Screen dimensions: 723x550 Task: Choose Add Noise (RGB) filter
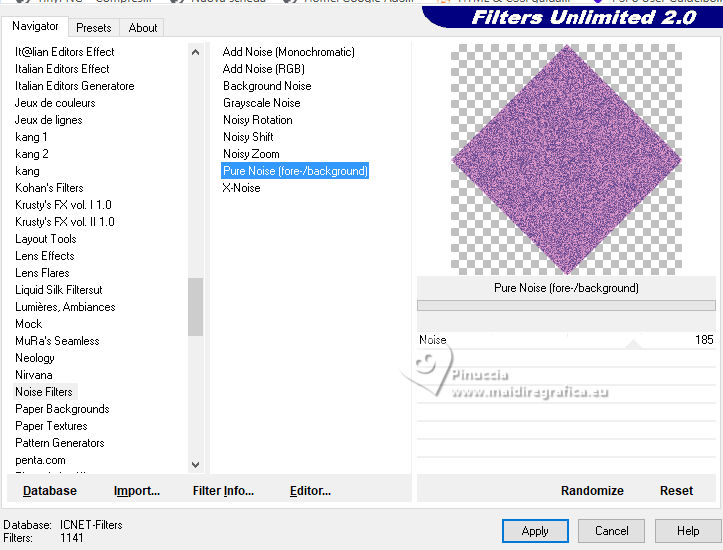coord(264,69)
